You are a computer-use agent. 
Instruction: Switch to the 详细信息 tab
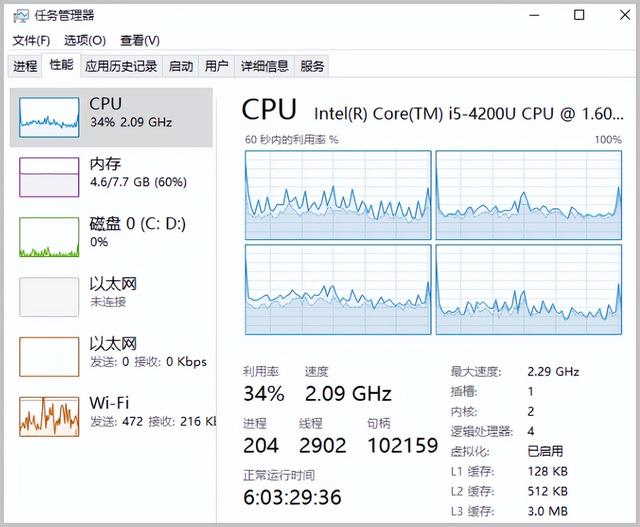click(x=265, y=66)
